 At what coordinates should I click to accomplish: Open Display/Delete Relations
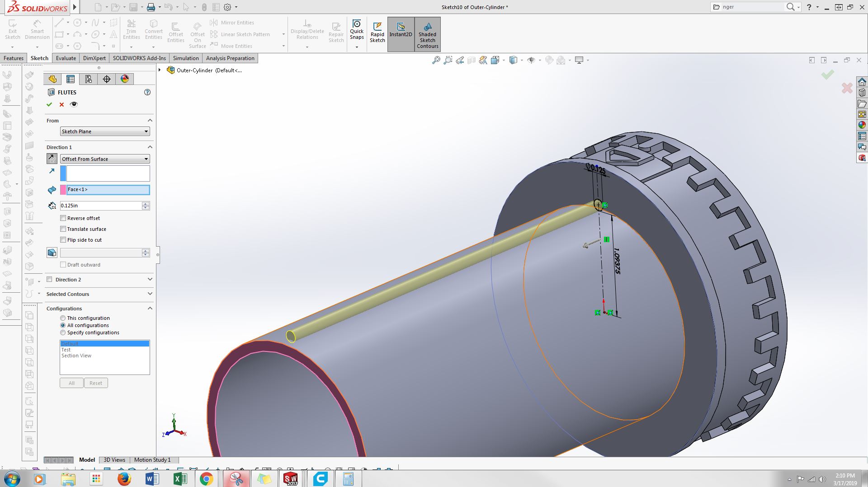[307, 30]
